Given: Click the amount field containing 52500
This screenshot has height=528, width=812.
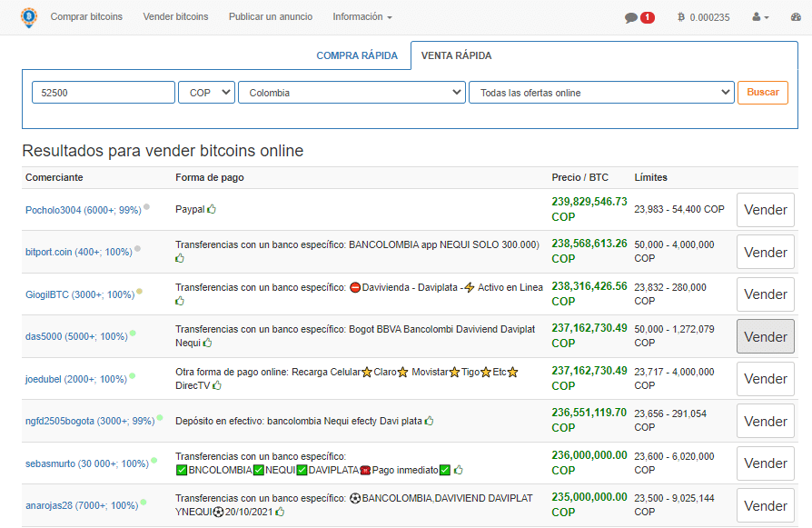Looking at the screenshot, I should [x=104, y=92].
